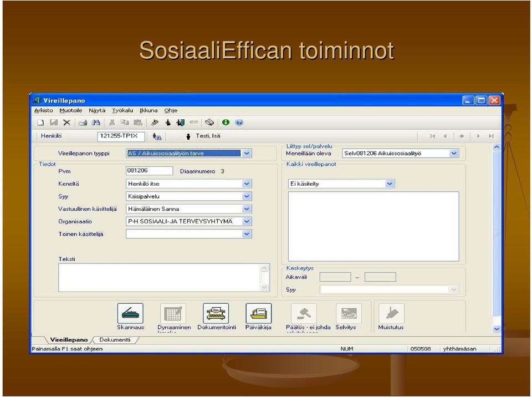The height and width of the screenshot is (397, 532).
Task: Open the Skannaus scanner button
Action: tap(130, 313)
